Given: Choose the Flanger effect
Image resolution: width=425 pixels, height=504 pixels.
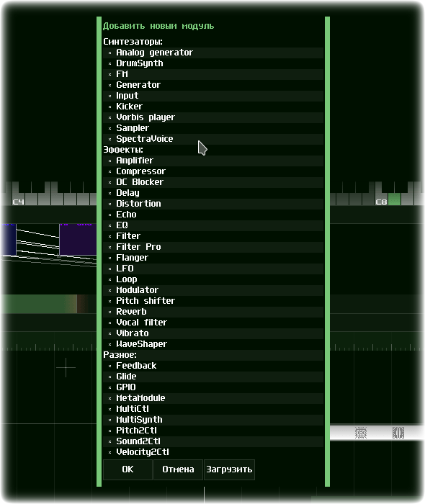Looking at the screenshot, I should (213, 258).
